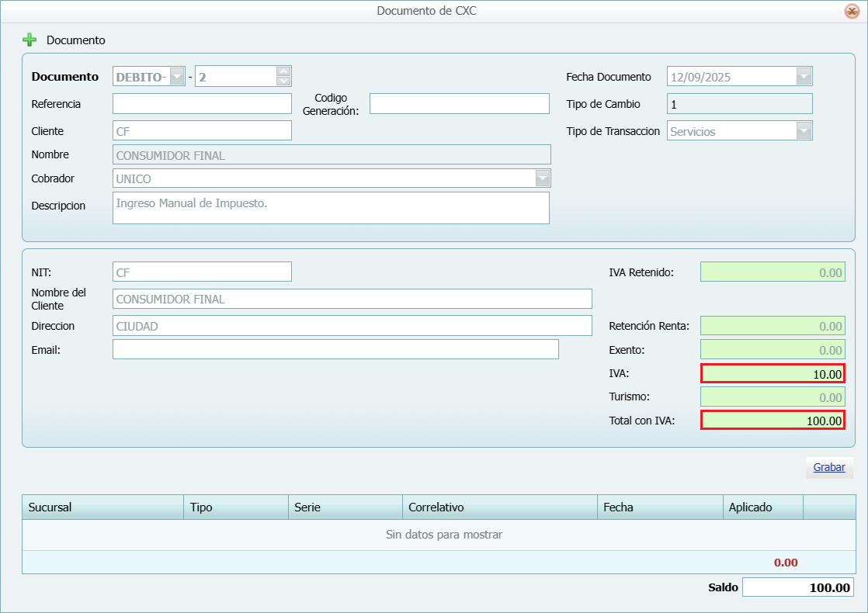868x613 pixels.
Task: Click the Descripcion text area
Action: pos(331,208)
